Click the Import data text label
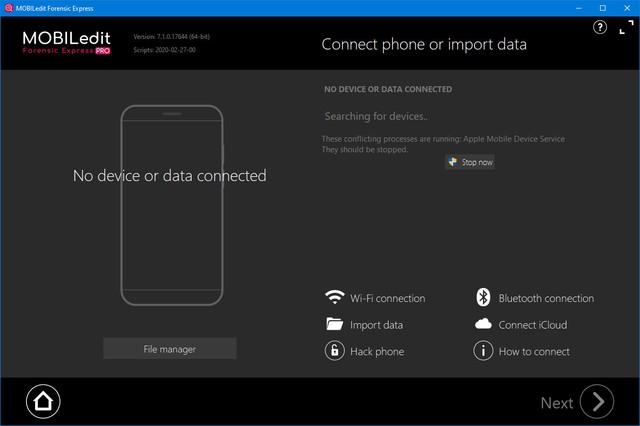 click(x=377, y=324)
